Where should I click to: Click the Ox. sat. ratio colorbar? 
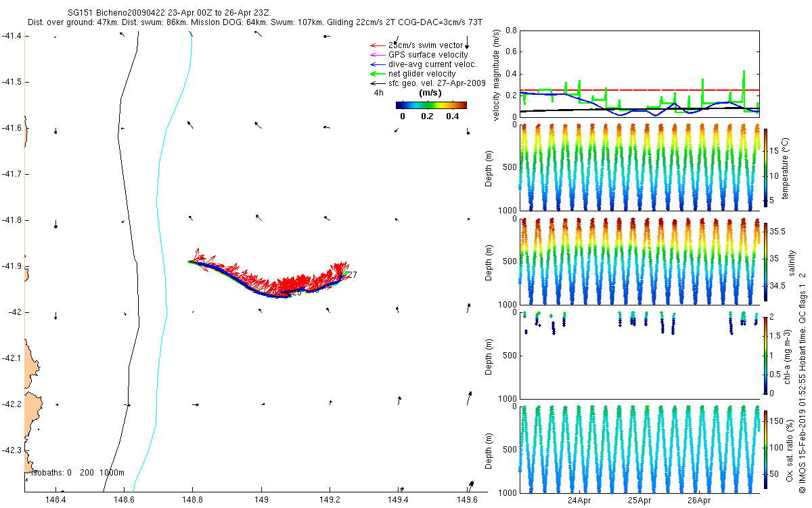pyautogui.click(x=765, y=449)
